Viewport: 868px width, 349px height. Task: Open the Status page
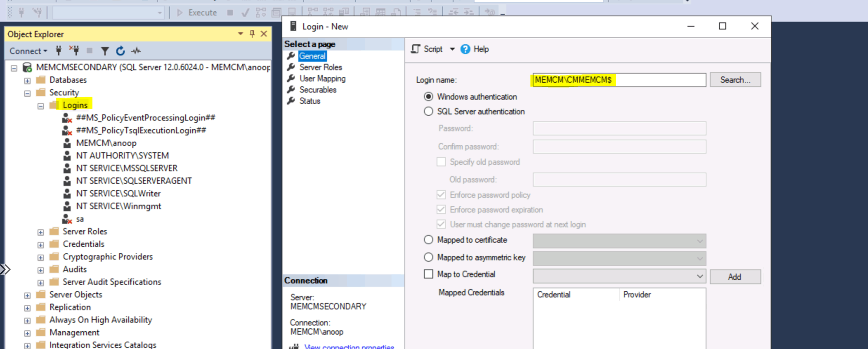[310, 101]
